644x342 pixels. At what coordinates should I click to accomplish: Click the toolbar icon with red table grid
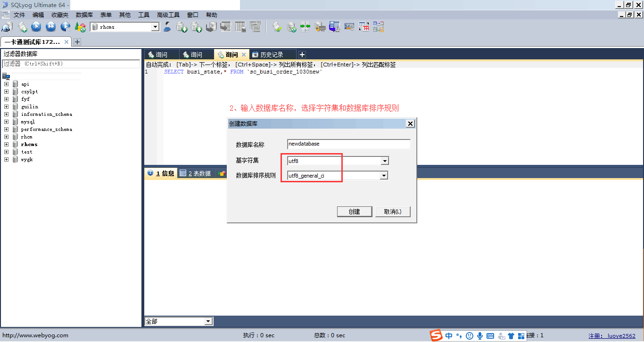[364, 27]
